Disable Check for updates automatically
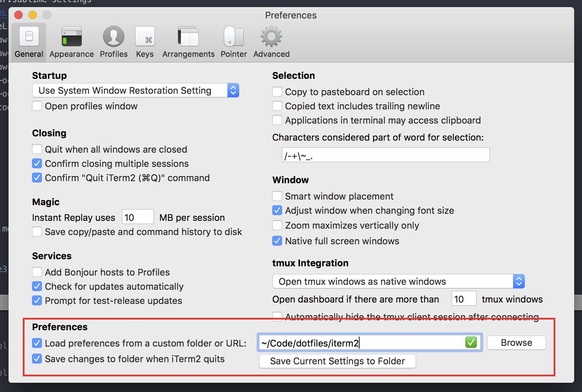This screenshot has width=582, height=392. pyautogui.click(x=37, y=286)
